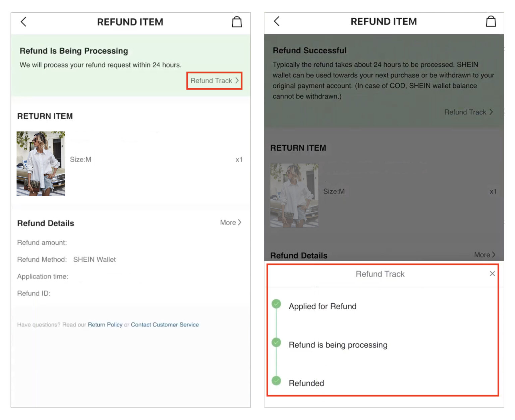The image size is (515, 420).
Task: Tap the back arrow on right Refund Item screen
Action: coord(276,21)
